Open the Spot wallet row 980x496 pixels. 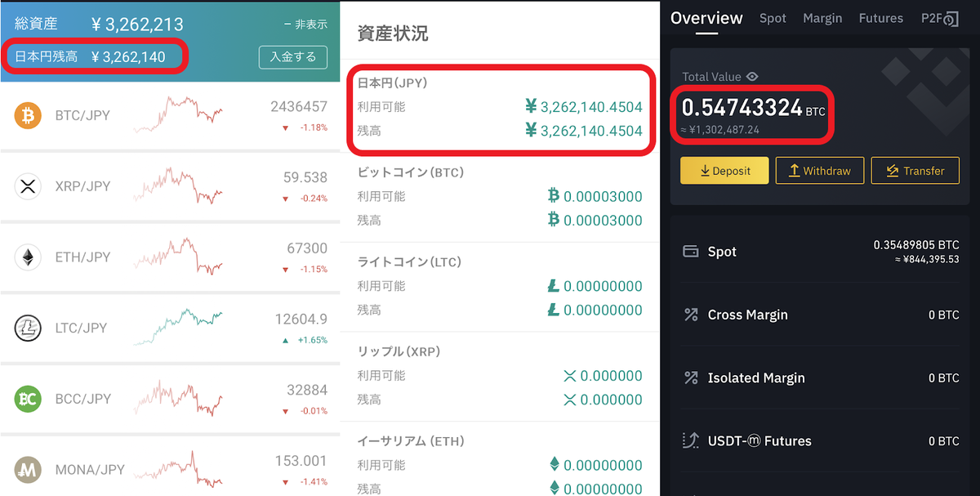point(821,252)
